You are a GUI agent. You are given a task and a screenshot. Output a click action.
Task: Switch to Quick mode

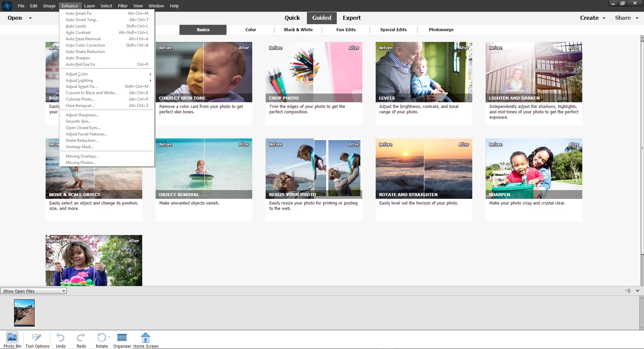pos(292,18)
